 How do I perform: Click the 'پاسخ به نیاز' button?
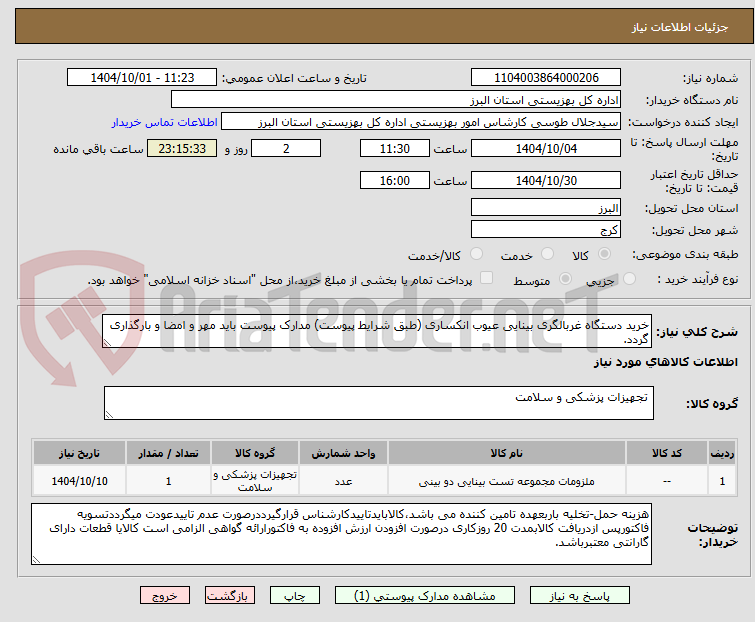click(579, 596)
